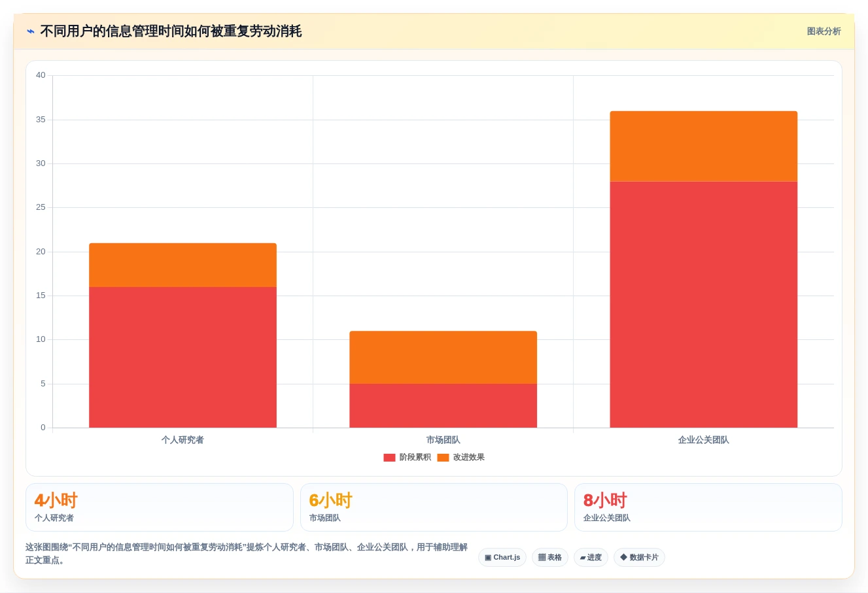
Task: Toggle the 改进效果 legend orange swatch
Action: coord(443,458)
